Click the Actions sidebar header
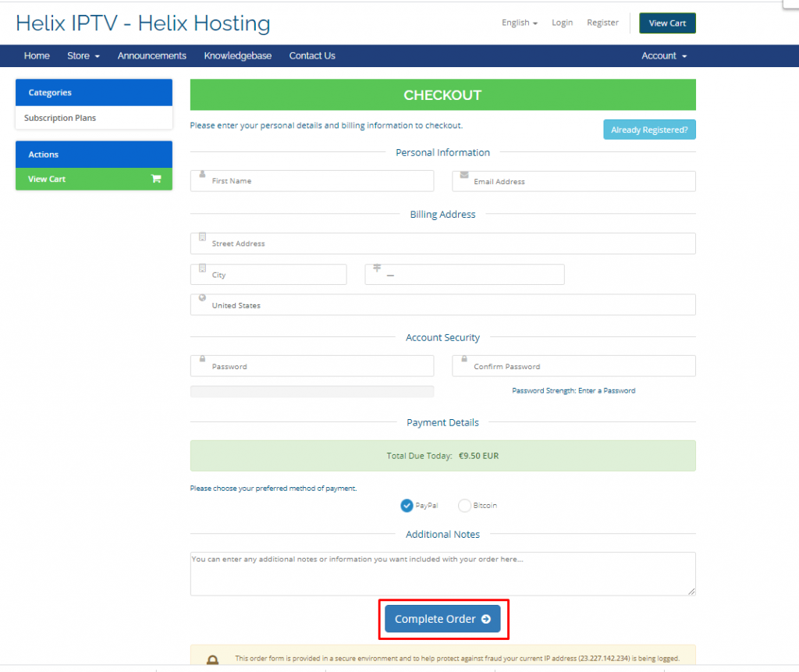This screenshot has width=799, height=672. 94,155
